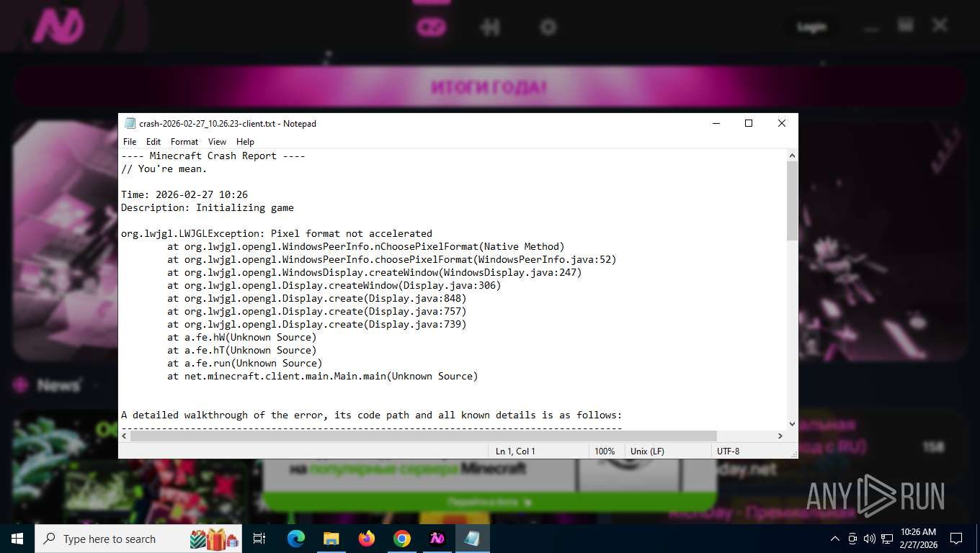Image resolution: width=980 pixels, height=553 pixels.
Task: Open the Edit menu in Notepad
Action: [x=153, y=142]
